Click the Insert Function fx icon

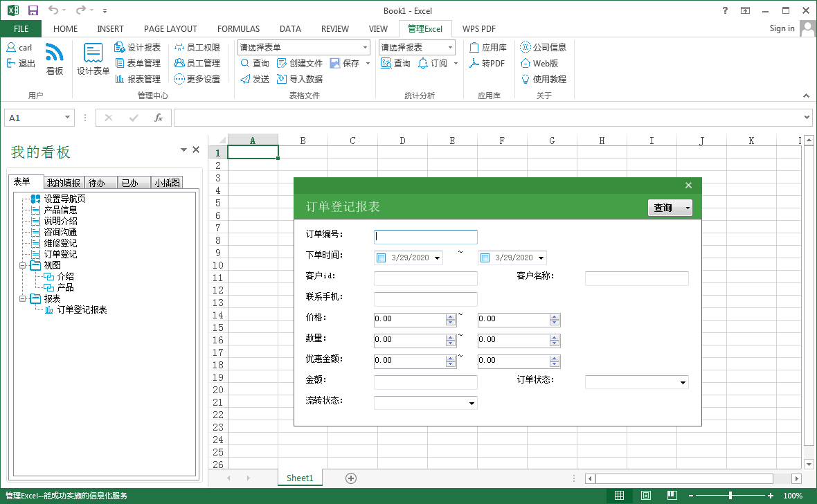click(x=159, y=118)
